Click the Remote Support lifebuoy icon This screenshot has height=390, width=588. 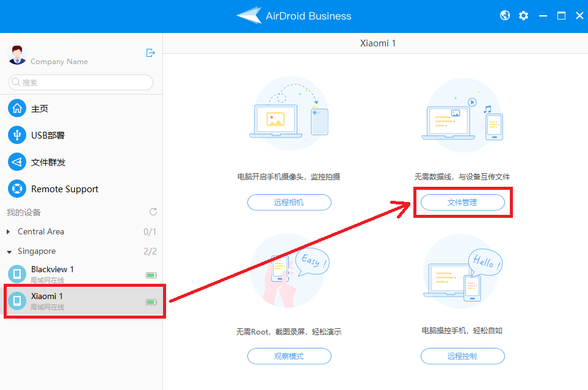(x=17, y=189)
